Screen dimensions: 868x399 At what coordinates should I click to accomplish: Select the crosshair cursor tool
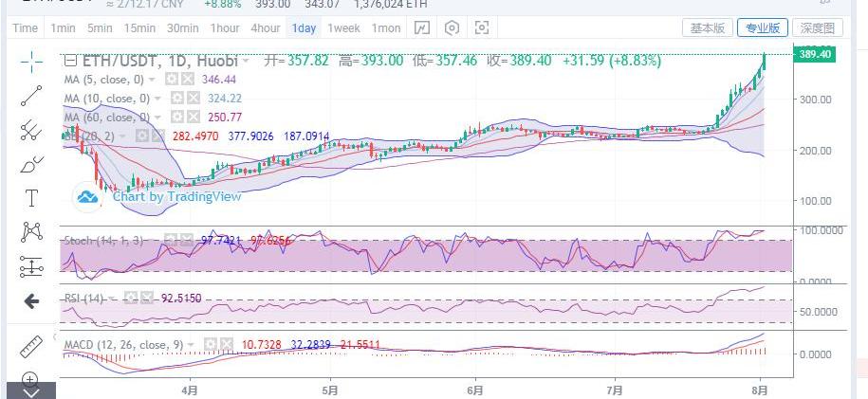pos(31,62)
